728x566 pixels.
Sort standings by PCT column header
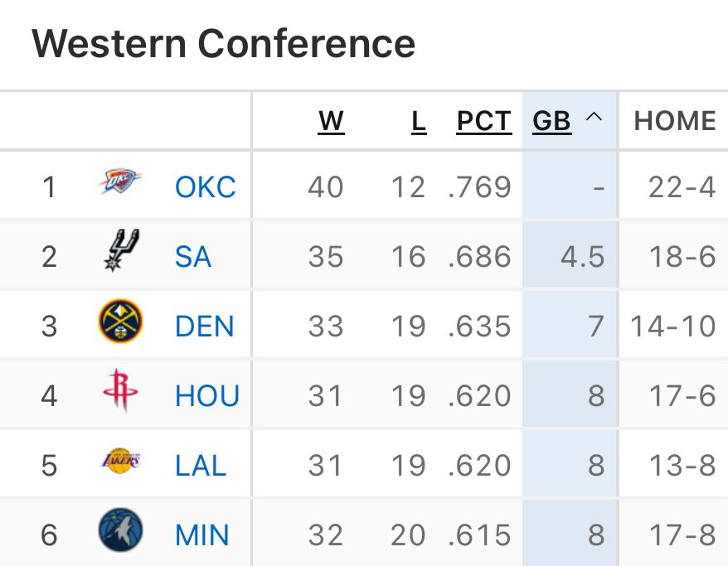(x=484, y=121)
